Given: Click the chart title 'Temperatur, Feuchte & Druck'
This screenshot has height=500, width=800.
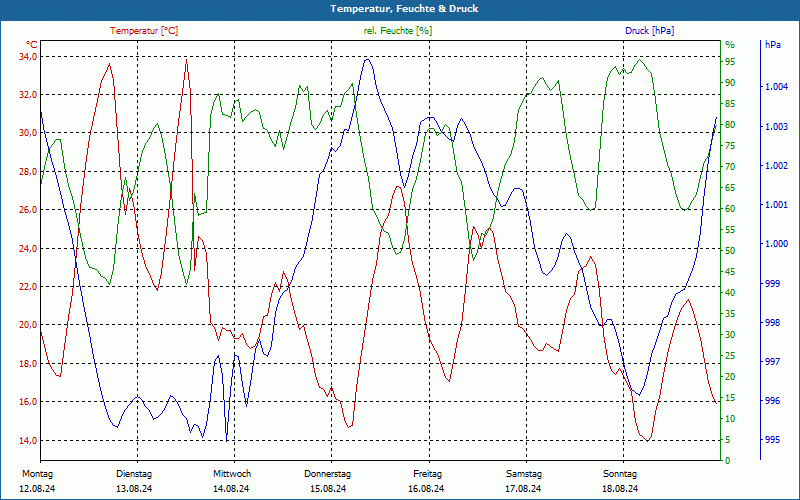Looking at the screenshot, I should pos(404,9).
